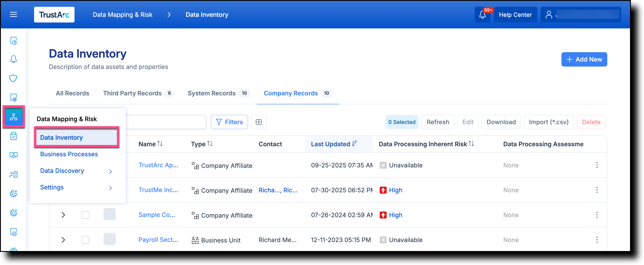Open the person list sidebar icon

(x=14, y=174)
